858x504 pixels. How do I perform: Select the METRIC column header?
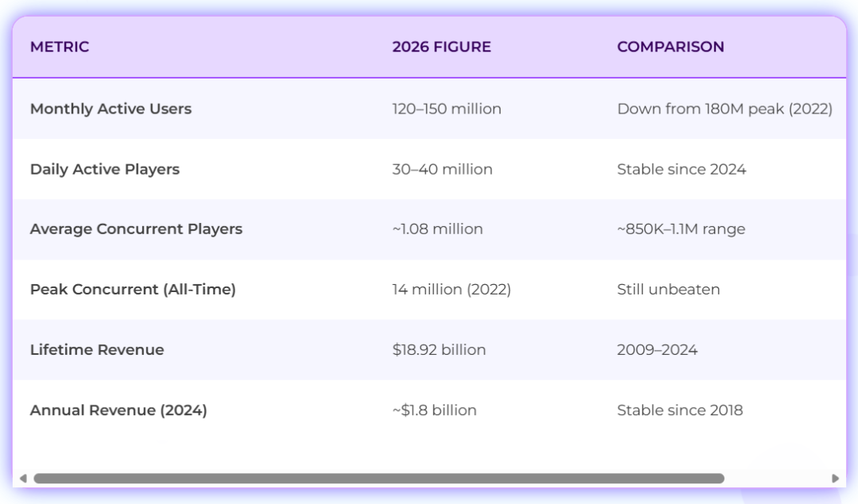pos(60,47)
